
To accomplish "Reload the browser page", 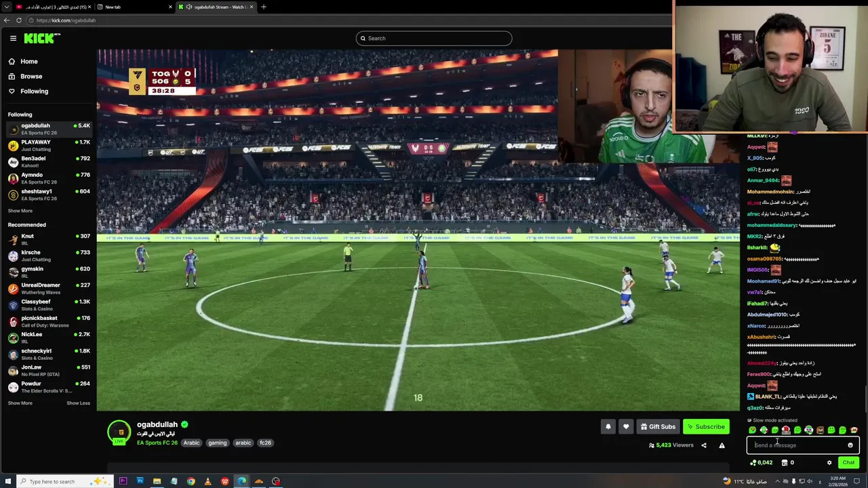I will click(x=18, y=20).
